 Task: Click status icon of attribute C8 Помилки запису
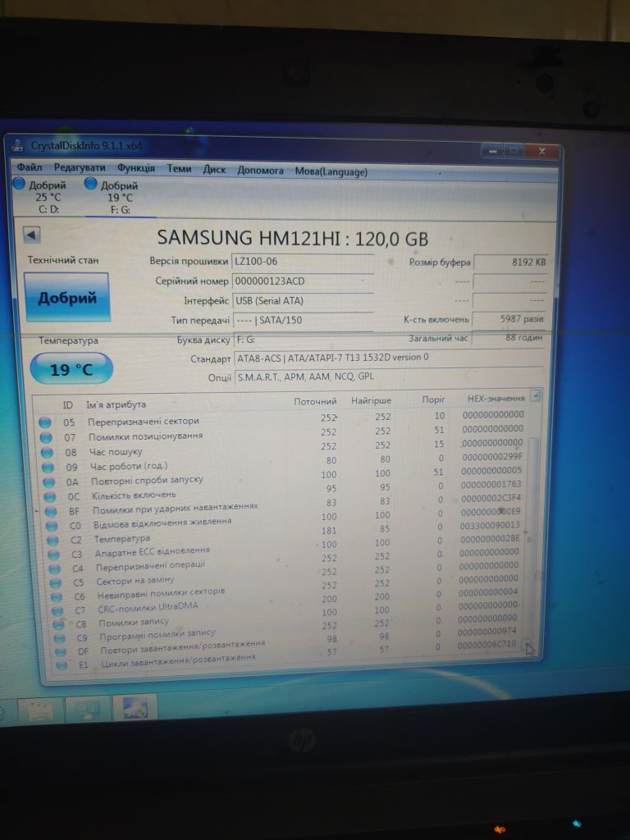pyautogui.click(x=59, y=624)
